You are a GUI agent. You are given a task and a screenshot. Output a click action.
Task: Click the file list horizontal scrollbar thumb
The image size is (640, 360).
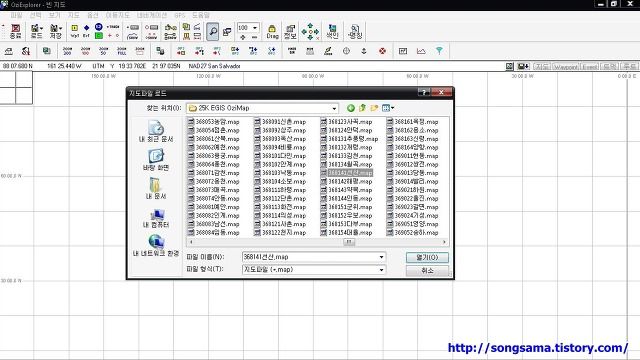348,242
